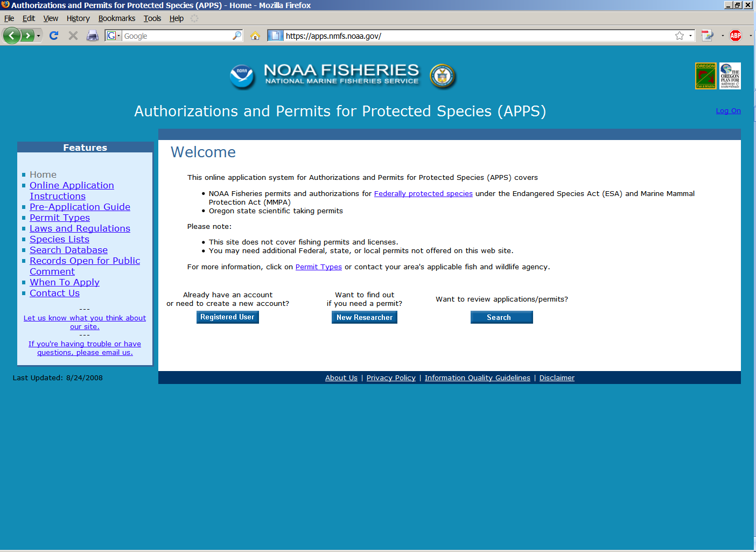Go back using the browser Back arrow
Image resolution: width=756 pixels, height=552 pixels.
11,36
